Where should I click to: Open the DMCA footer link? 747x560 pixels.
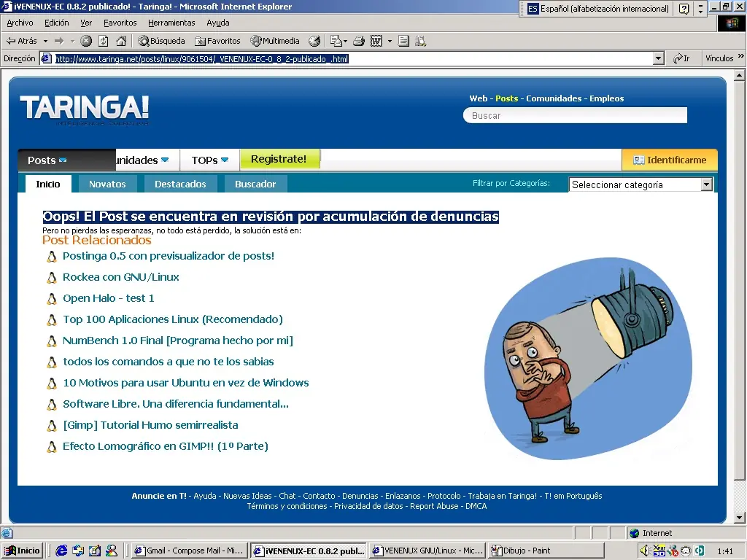tap(476, 506)
